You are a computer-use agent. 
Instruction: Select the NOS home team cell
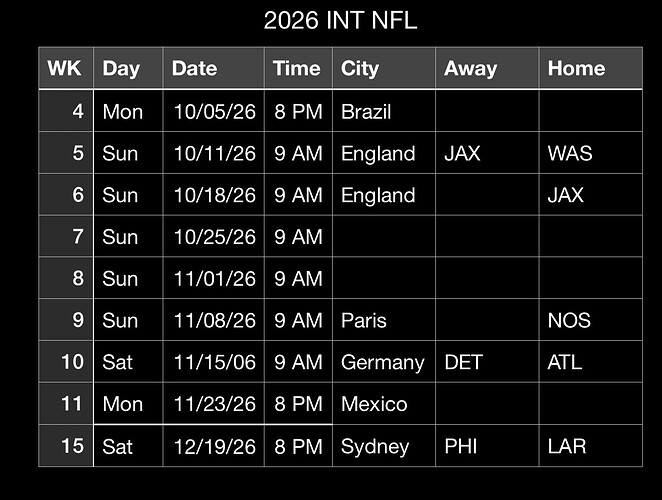(569, 321)
